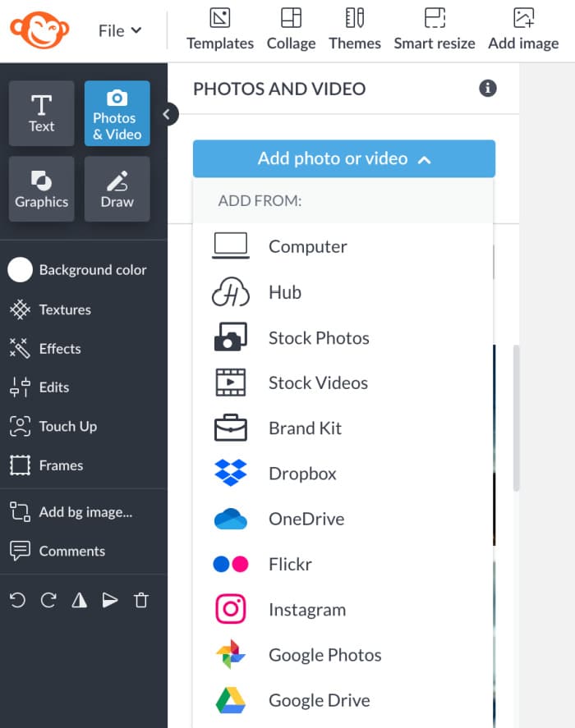Open the Graphics tab
Screen dimensions: 575x728
click(x=41, y=189)
